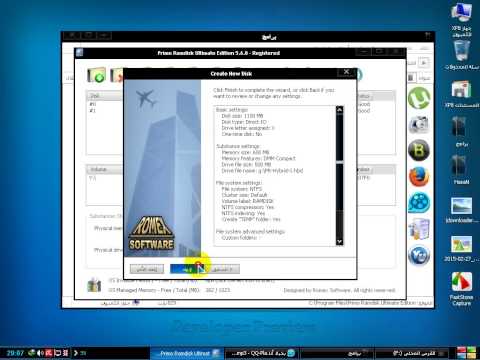
Task: Open the software box icon in the folder window
Action: (419, 229)
